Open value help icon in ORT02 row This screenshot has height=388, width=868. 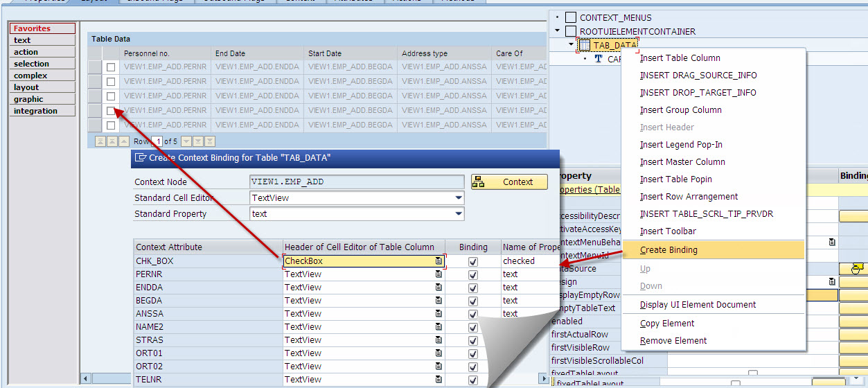439,367
